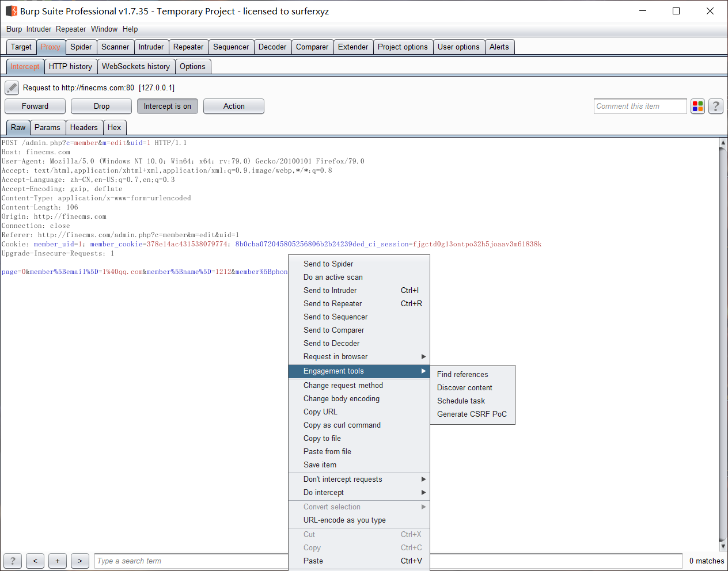Open the Project options tab
The width and height of the screenshot is (728, 571).
pyautogui.click(x=403, y=47)
